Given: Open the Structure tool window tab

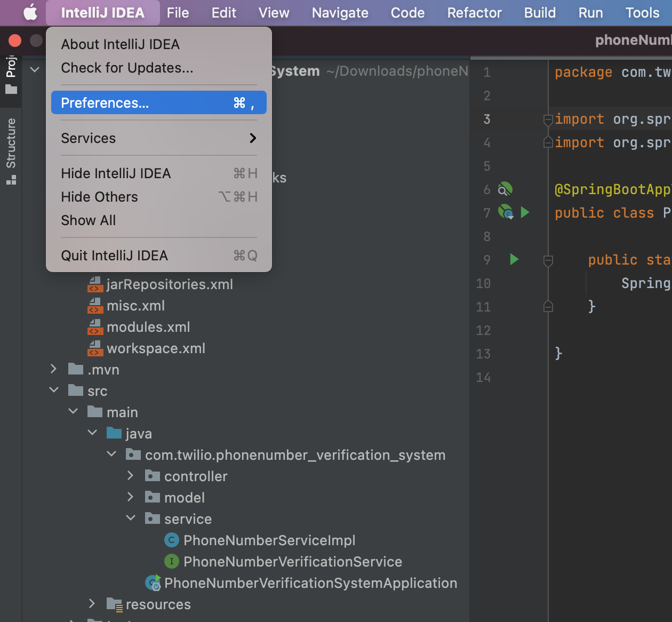Looking at the screenshot, I should click(x=11, y=151).
